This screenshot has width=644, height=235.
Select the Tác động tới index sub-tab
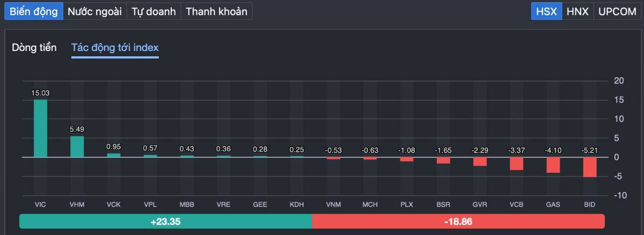[115, 48]
